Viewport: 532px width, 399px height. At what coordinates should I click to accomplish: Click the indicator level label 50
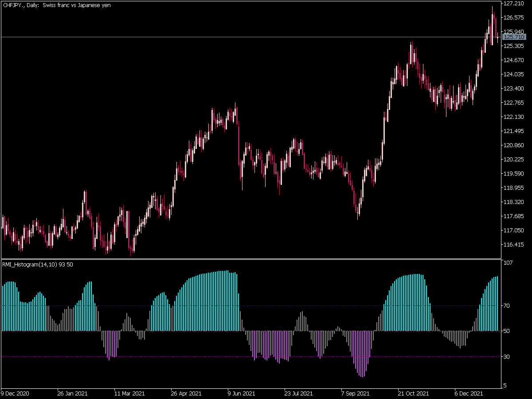pyautogui.click(x=507, y=331)
